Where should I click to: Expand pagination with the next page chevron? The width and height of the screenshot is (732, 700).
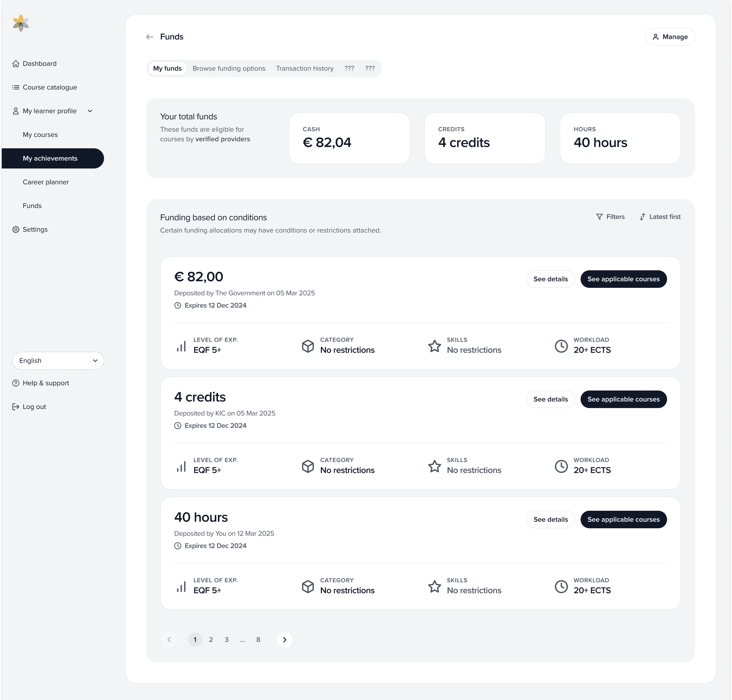click(x=284, y=639)
